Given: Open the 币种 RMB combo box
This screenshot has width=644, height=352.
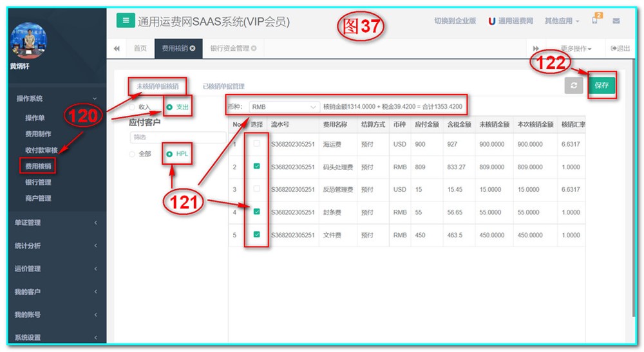Looking at the screenshot, I should tap(284, 107).
